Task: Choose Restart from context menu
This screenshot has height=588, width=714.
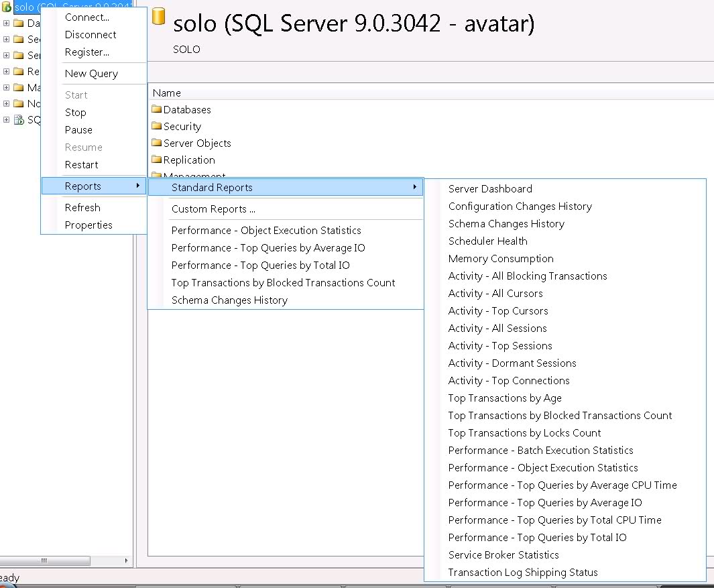Action: pos(82,164)
